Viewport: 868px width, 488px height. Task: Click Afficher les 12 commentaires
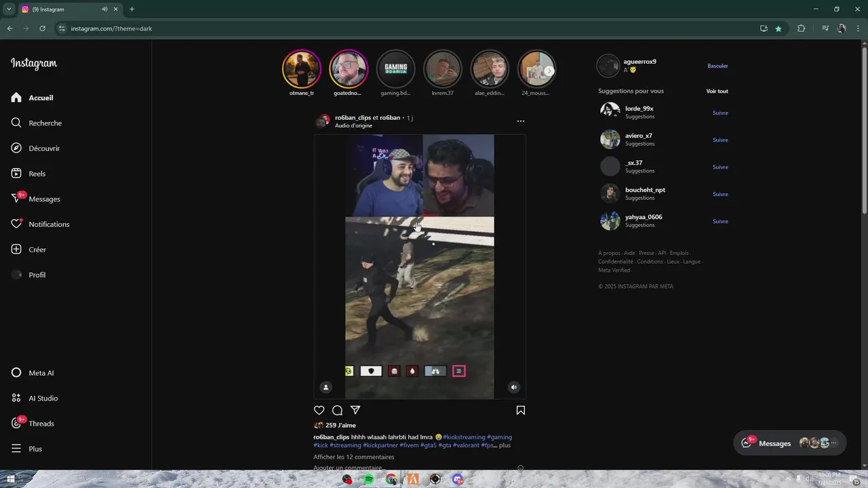point(353,457)
